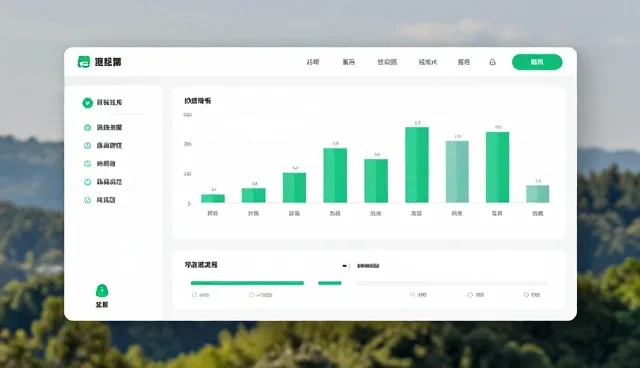Click the solid green circle icon heading the sidebar
Image resolution: width=640 pixels, height=368 pixels.
(87, 103)
